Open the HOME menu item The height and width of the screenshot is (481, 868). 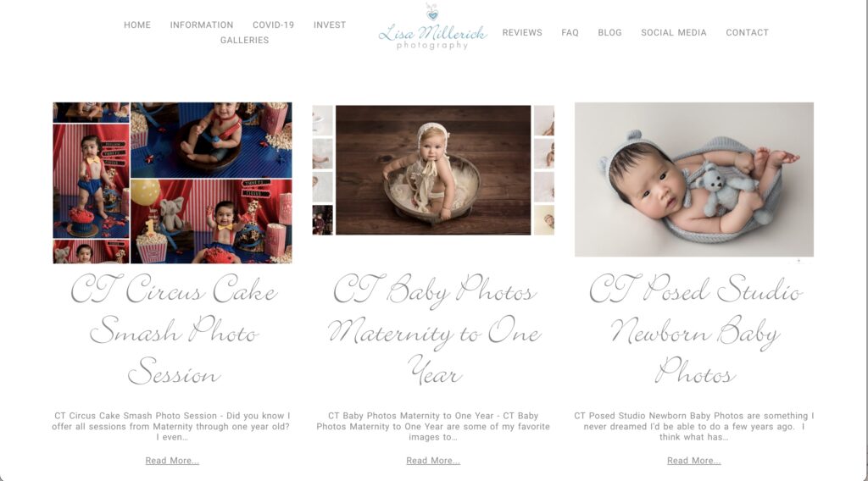pyautogui.click(x=137, y=25)
